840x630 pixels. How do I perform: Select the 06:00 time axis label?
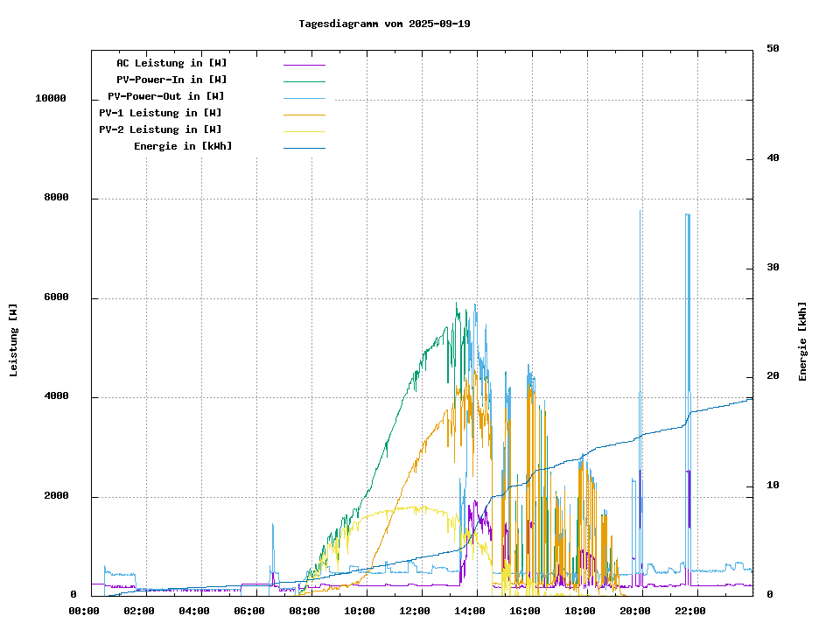(249, 611)
